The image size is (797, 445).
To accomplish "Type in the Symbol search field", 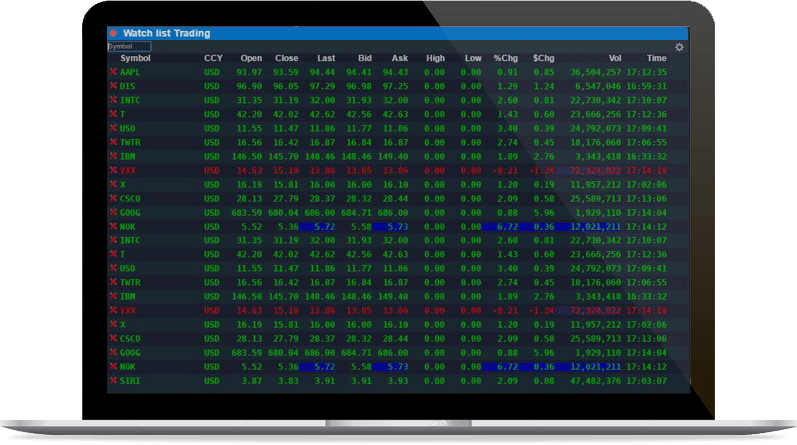I will 129,46.
